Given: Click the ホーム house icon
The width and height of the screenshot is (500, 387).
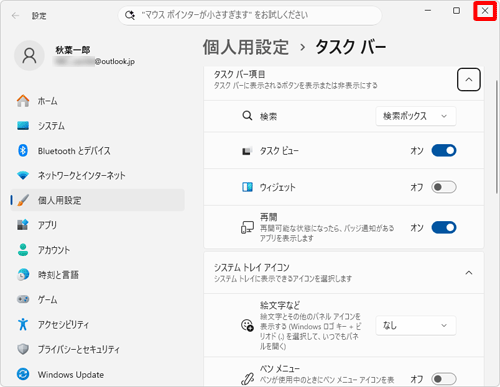Looking at the screenshot, I should 23,101.
